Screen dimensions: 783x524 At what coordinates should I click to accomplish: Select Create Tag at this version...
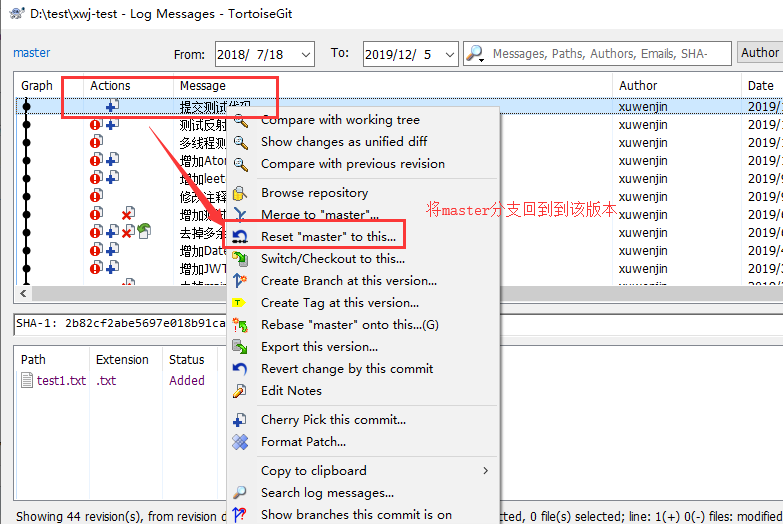coord(340,303)
